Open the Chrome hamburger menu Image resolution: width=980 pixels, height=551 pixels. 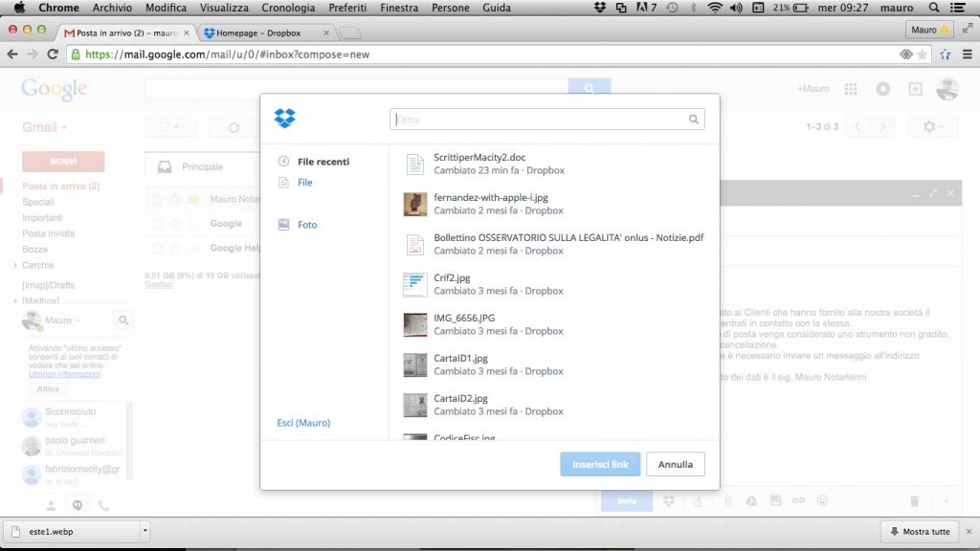(967, 55)
